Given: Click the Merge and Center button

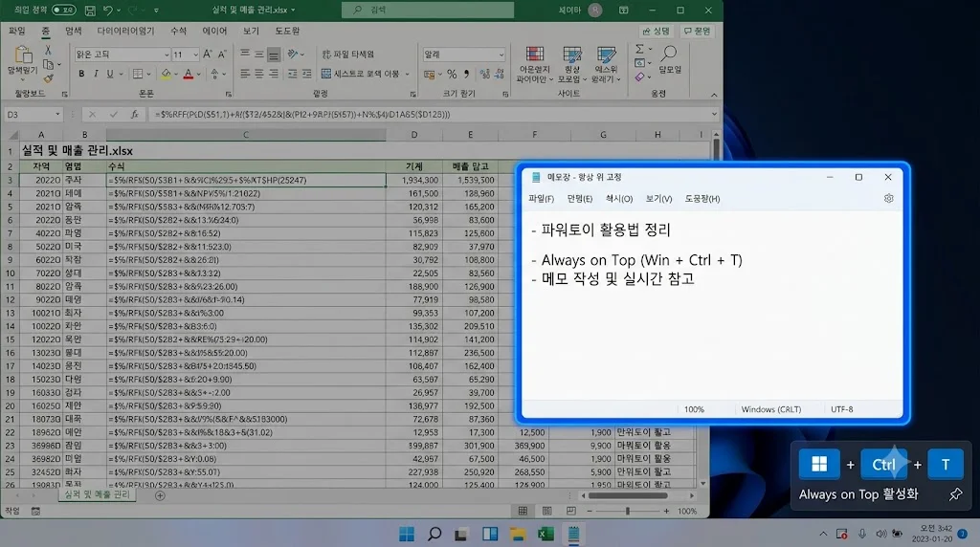Looking at the screenshot, I should point(361,74).
